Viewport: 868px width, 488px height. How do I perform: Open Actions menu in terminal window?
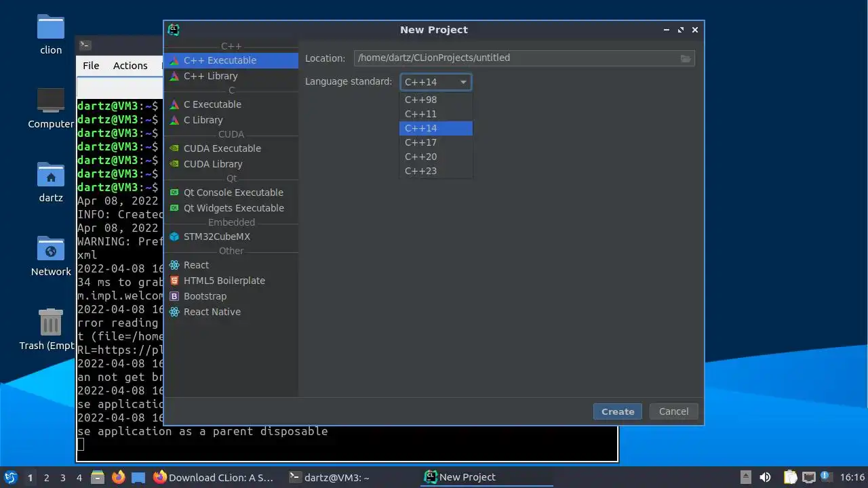coord(130,66)
